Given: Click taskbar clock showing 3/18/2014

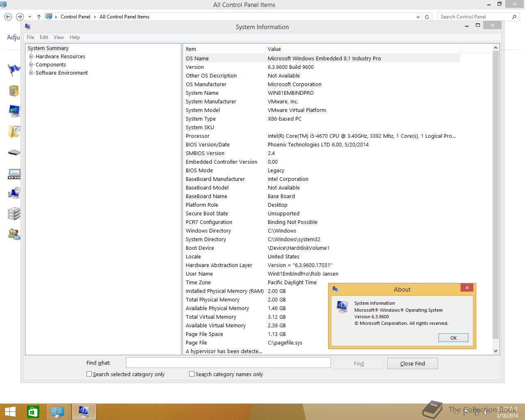Looking at the screenshot, I should (x=508, y=412).
